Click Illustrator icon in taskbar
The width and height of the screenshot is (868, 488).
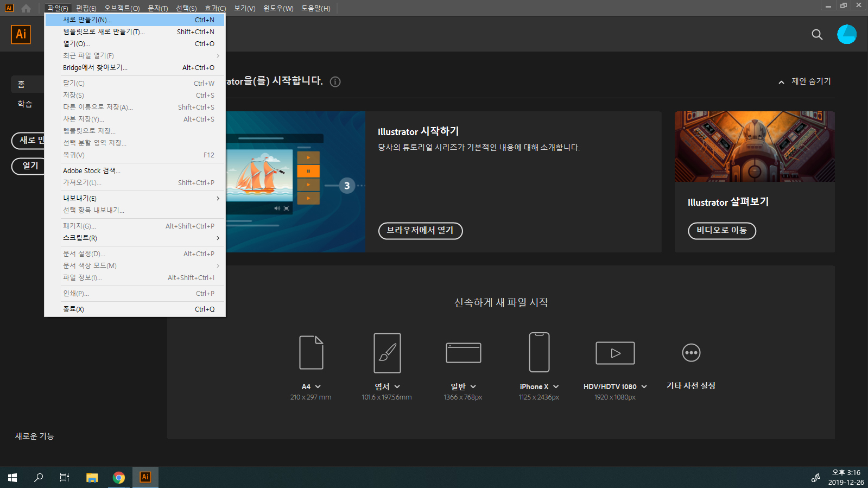145,477
